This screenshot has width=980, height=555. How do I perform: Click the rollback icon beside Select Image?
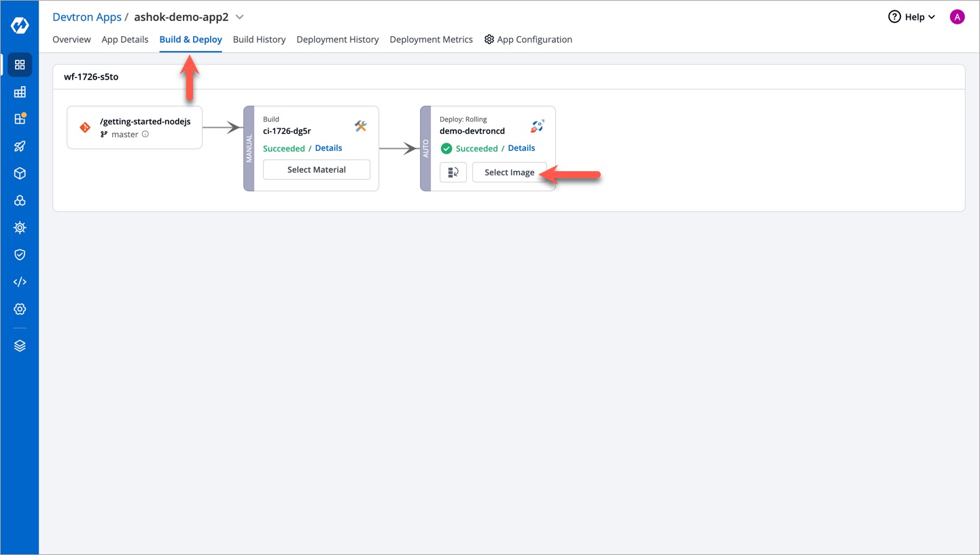[x=453, y=172]
